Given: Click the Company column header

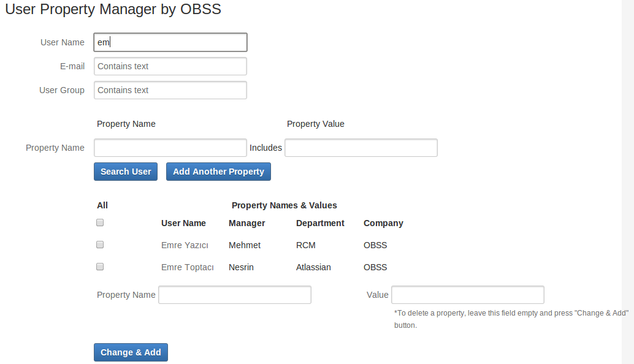Looking at the screenshot, I should pyautogui.click(x=383, y=223).
